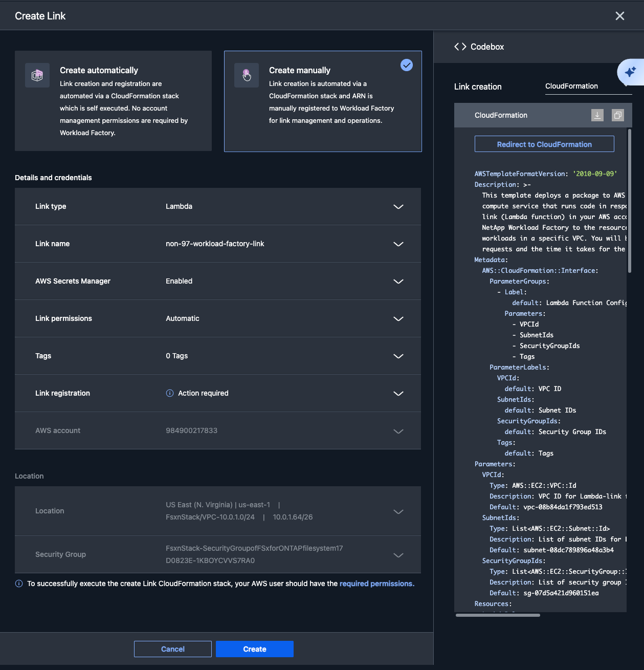Click the CloudFormation code panel header
This screenshot has width=644, height=670.
543,115
